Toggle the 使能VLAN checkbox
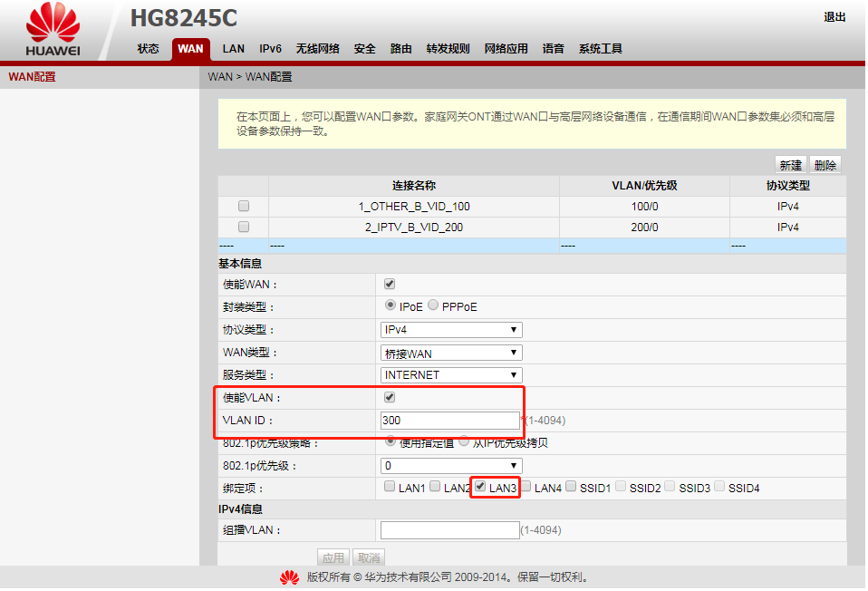 tap(390, 397)
